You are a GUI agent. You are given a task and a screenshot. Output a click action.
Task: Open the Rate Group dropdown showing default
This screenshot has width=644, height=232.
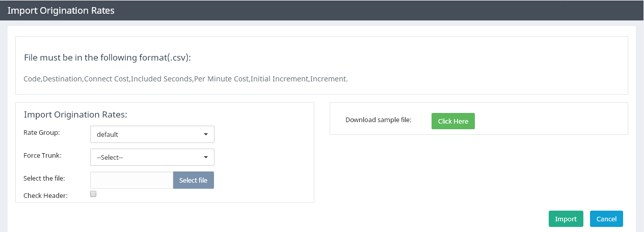tap(152, 134)
